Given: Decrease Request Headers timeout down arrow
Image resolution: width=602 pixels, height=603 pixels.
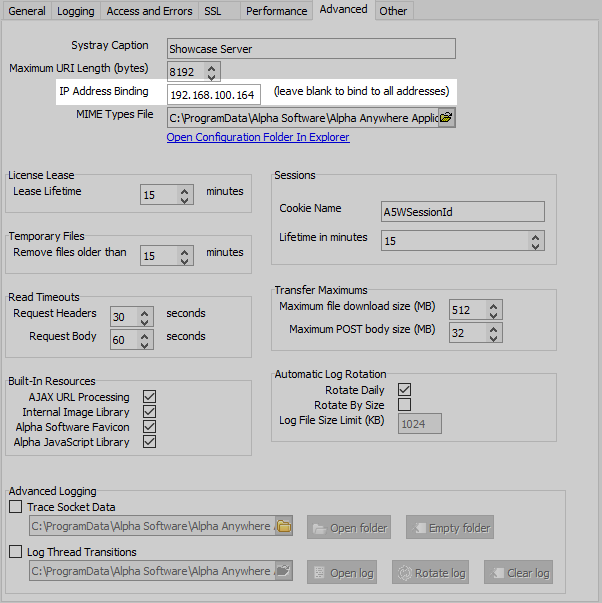Looking at the screenshot, I should point(145,322).
